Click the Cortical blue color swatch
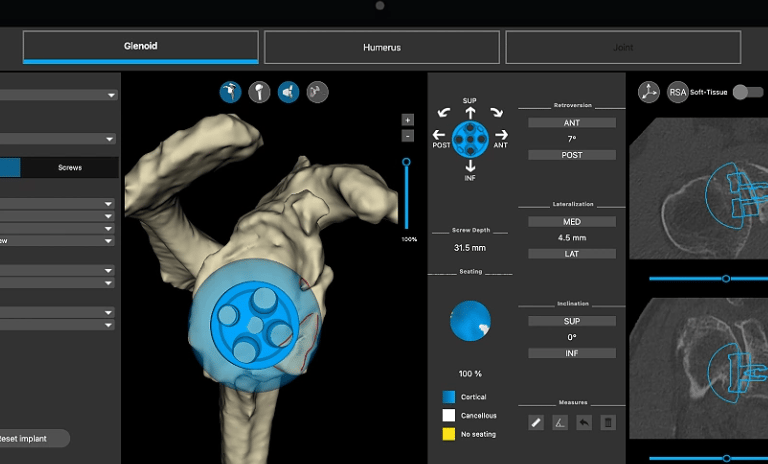The image size is (768, 464). click(x=449, y=397)
